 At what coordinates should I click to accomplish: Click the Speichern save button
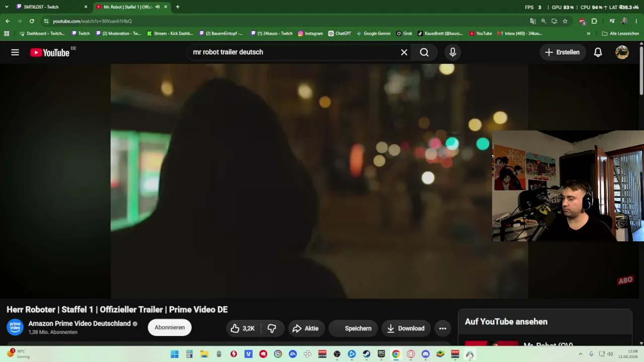(352, 328)
